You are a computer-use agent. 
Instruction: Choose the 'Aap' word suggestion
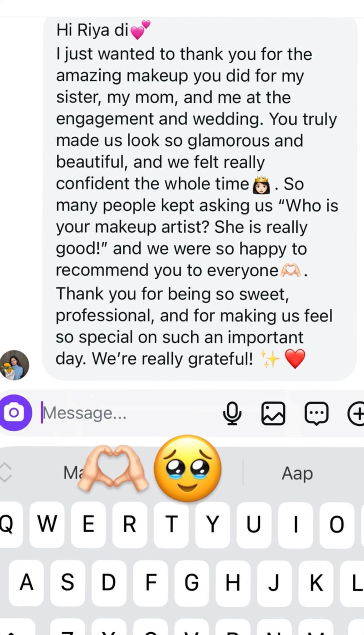297,473
